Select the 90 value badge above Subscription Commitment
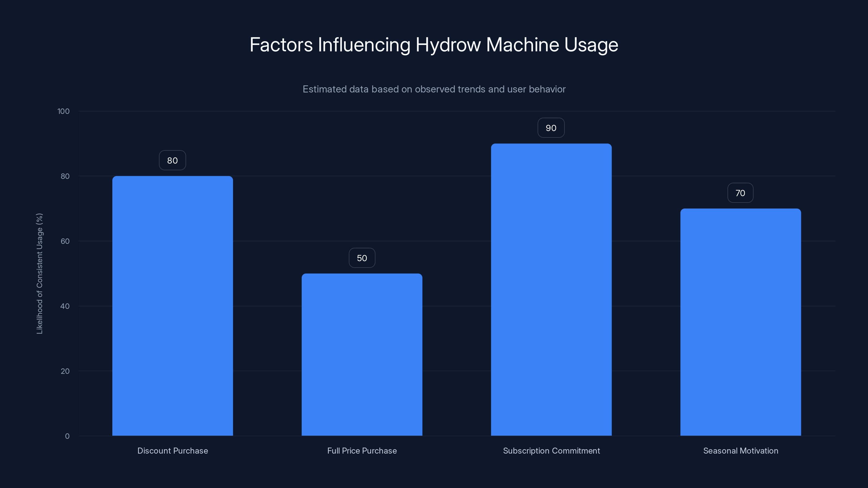Screen dimensions: 868x488 tap(551, 128)
